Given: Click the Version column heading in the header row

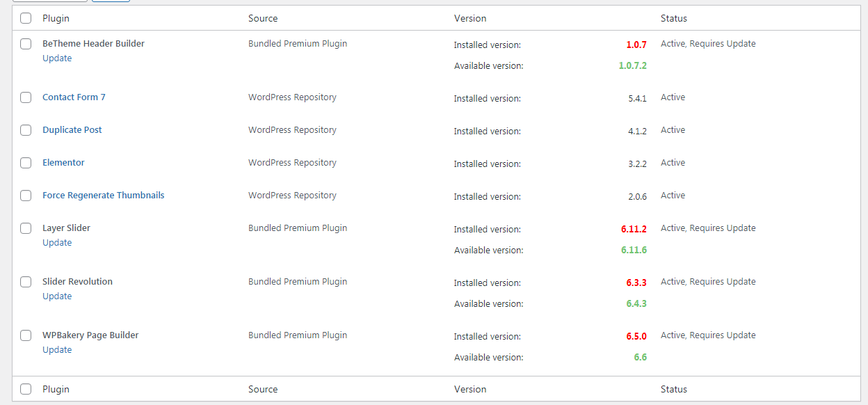Looking at the screenshot, I should click(x=470, y=18).
